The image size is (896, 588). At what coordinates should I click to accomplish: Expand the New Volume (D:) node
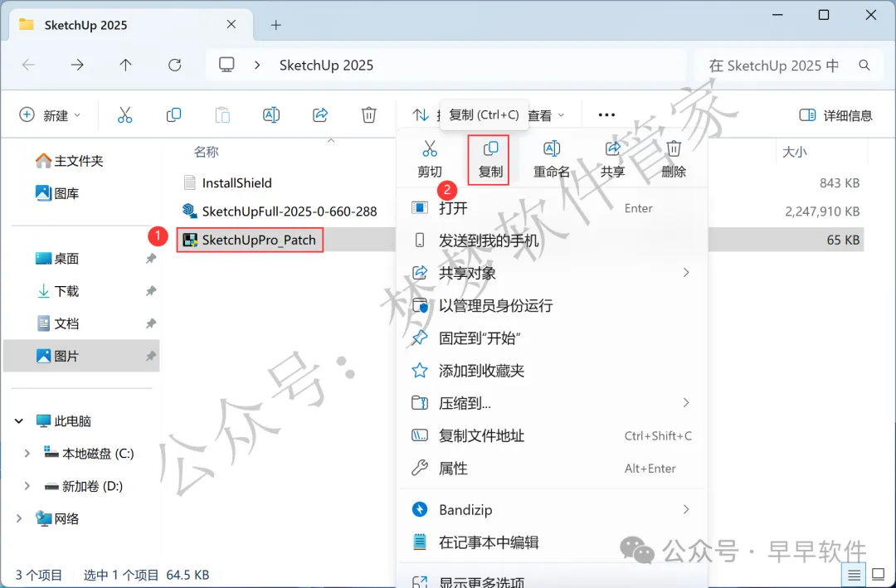click(27, 486)
